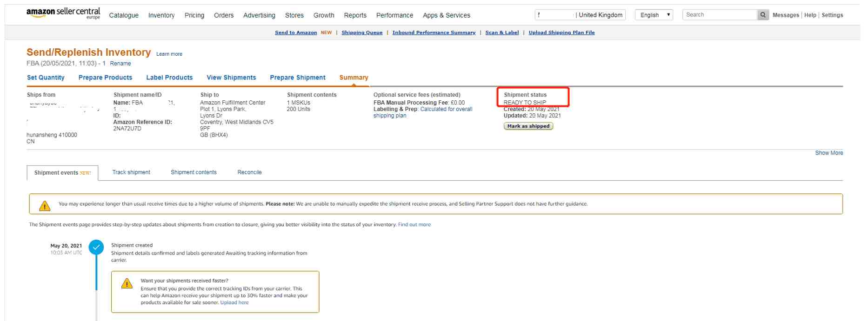Click the Search input field
Viewport: 868px width, 321px height.
point(720,15)
